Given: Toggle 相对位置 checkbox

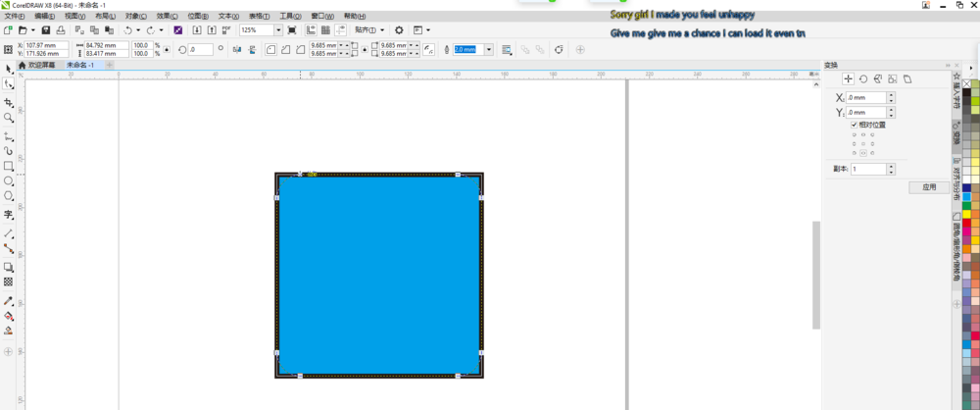Looking at the screenshot, I should [x=855, y=125].
